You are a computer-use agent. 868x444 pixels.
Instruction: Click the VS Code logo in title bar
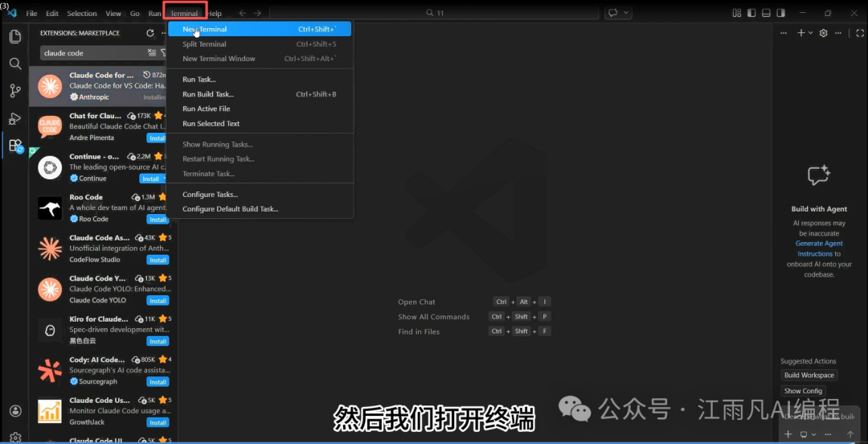click(11, 13)
